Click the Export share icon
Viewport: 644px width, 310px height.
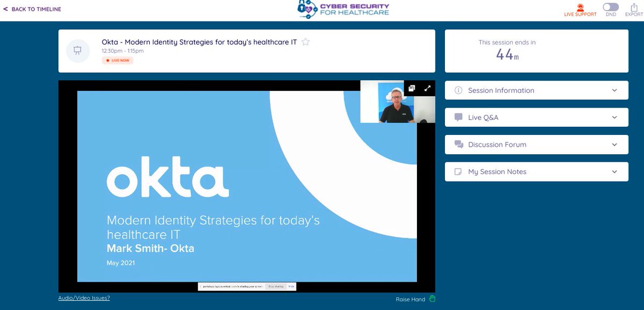633,7
